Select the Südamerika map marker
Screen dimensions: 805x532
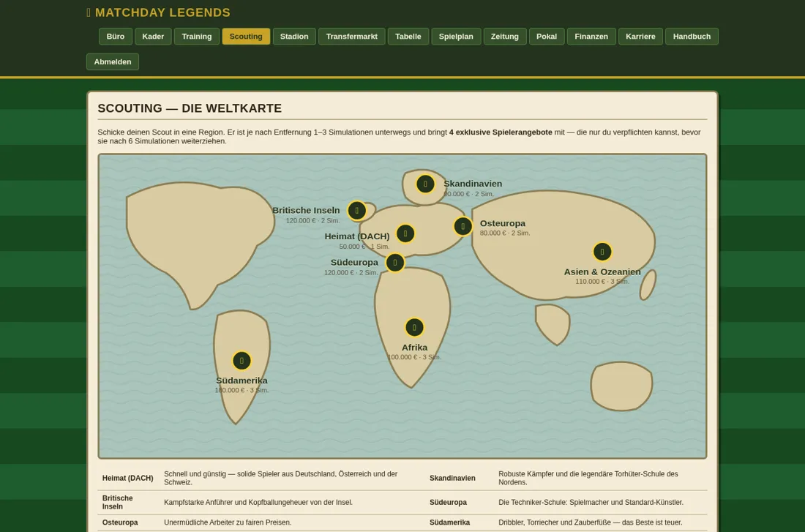[241, 361]
